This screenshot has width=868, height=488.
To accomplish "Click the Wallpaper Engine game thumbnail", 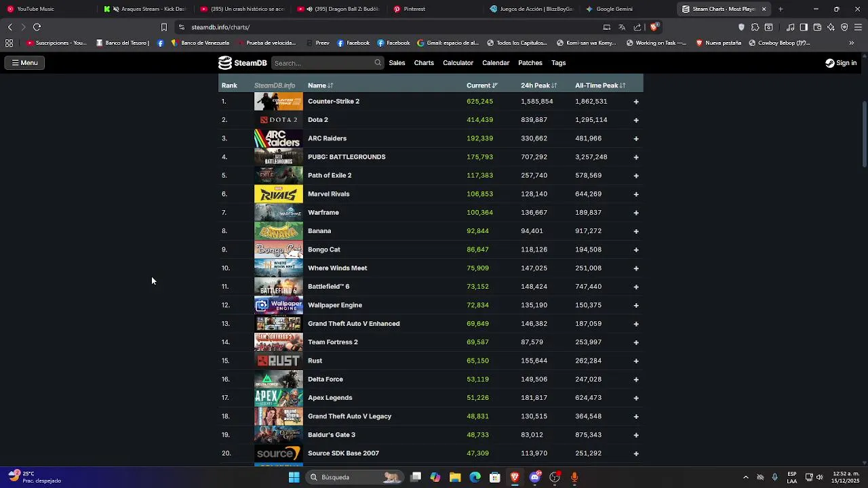I will coord(279,305).
